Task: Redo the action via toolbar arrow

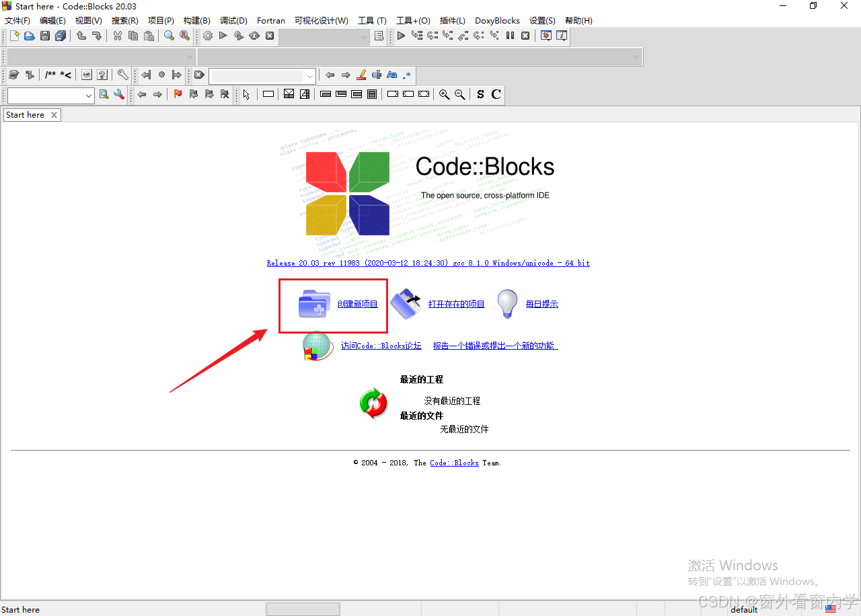Action: 97,36
